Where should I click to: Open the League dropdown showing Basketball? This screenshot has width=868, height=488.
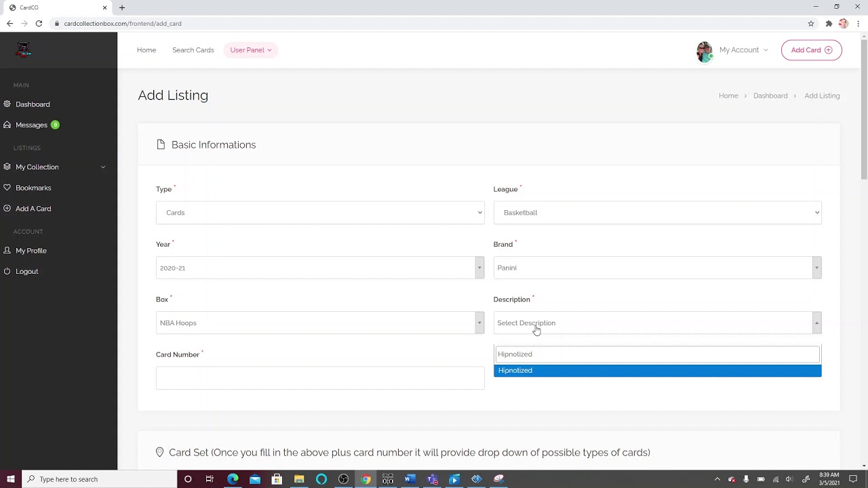(x=657, y=213)
